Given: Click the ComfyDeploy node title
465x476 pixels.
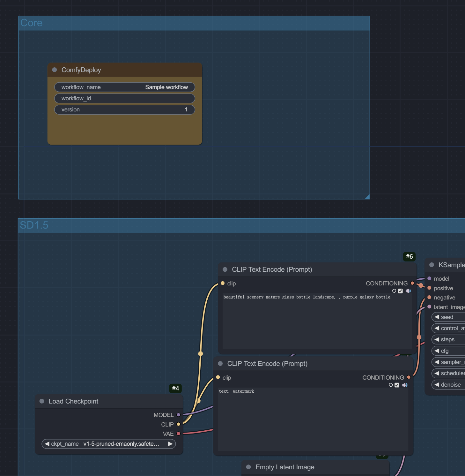Looking at the screenshot, I should tap(81, 70).
